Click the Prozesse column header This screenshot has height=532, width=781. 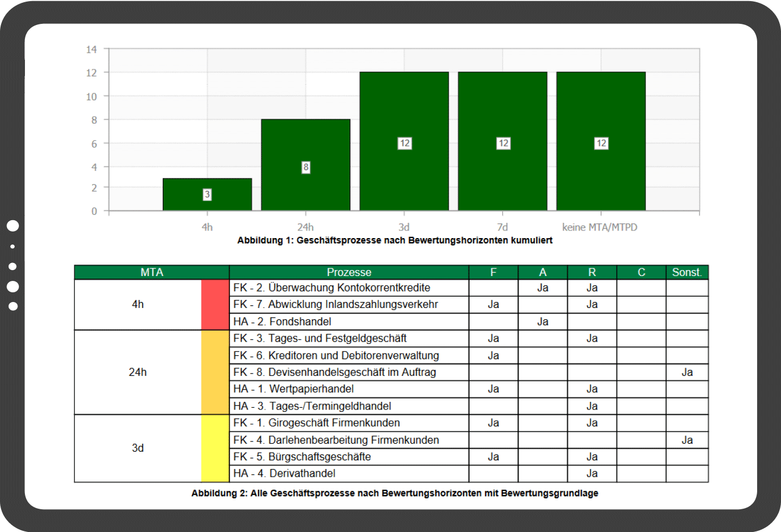click(x=349, y=272)
